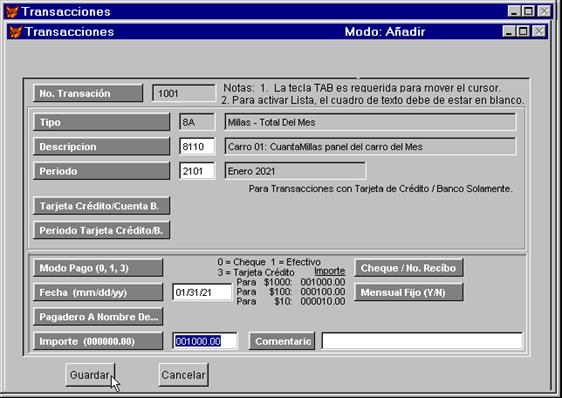Image resolution: width=562 pixels, height=398 pixels.
Task: Maximize the outer Transacciones window
Action: [x=529, y=11]
